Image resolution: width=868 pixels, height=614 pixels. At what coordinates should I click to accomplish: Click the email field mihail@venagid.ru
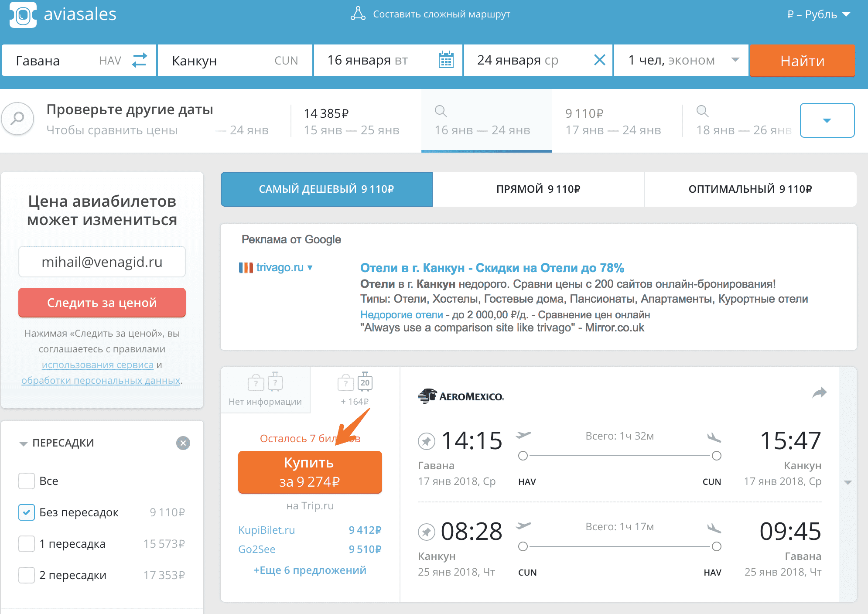[102, 262]
